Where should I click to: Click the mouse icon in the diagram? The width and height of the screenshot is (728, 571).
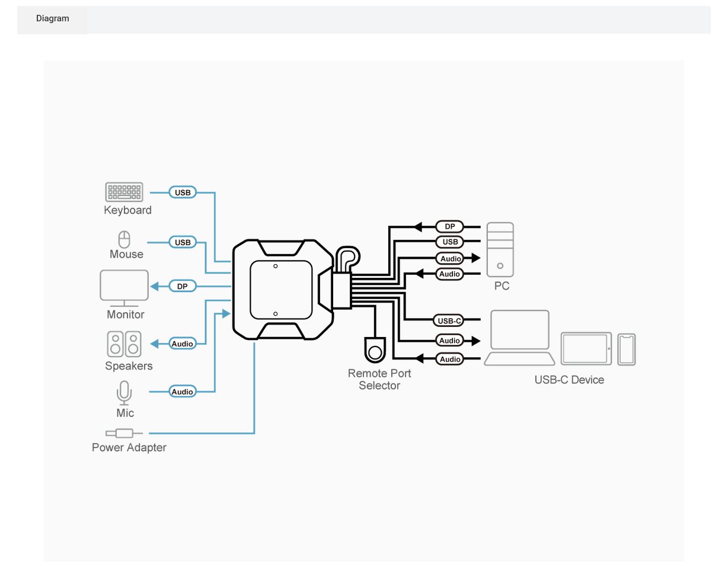click(124, 240)
